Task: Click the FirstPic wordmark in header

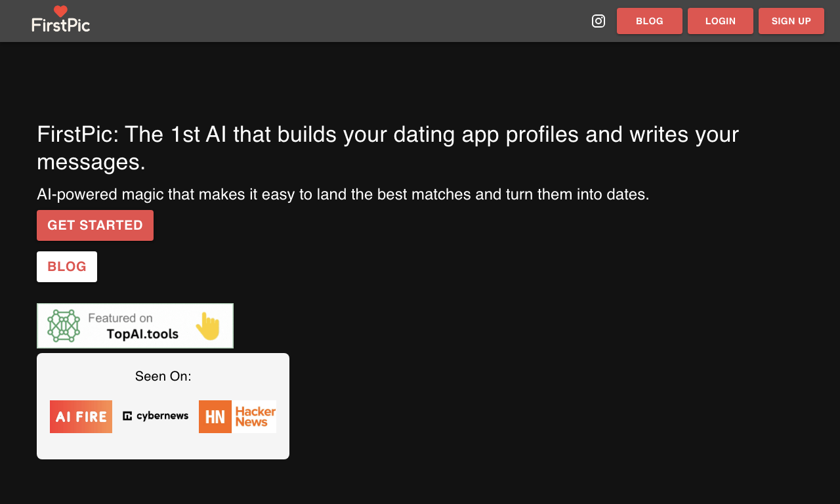Action: click(x=61, y=25)
